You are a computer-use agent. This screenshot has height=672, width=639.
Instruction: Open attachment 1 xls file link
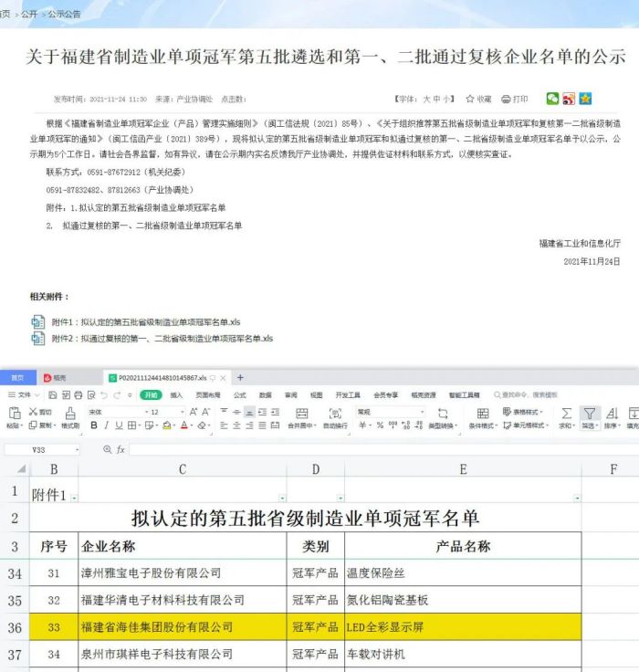[145, 322]
